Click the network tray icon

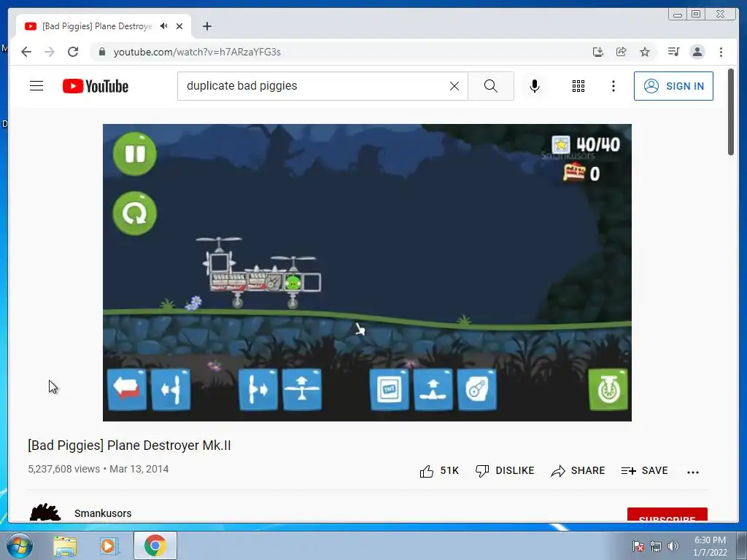click(656, 546)
